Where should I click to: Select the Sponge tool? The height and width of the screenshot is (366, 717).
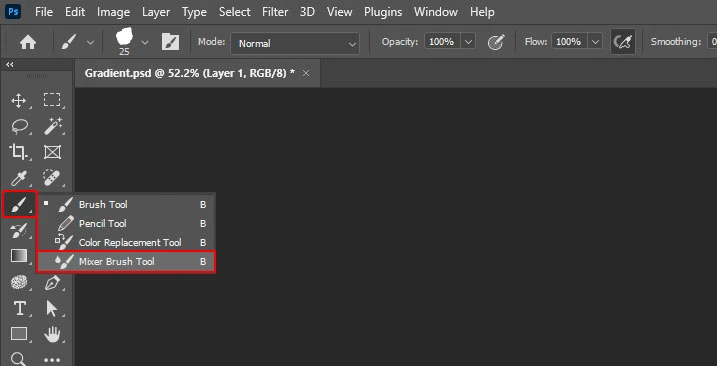19,282
